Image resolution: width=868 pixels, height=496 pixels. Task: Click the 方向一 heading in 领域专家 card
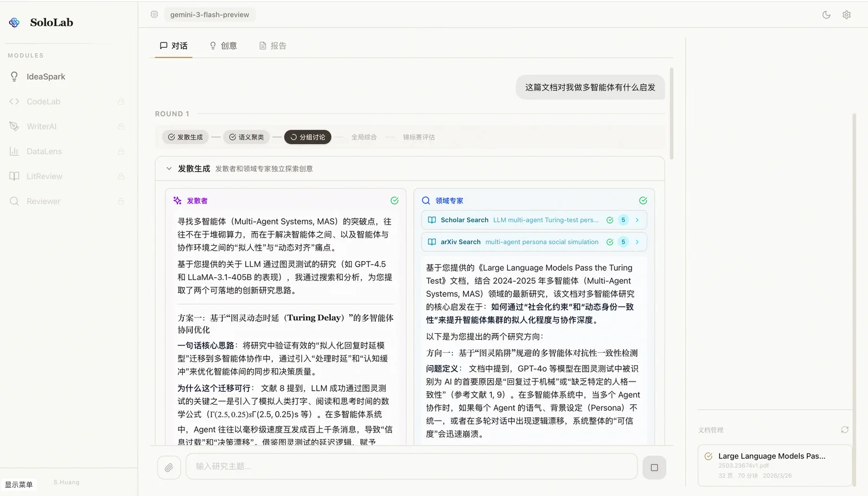tap(532, 353)
